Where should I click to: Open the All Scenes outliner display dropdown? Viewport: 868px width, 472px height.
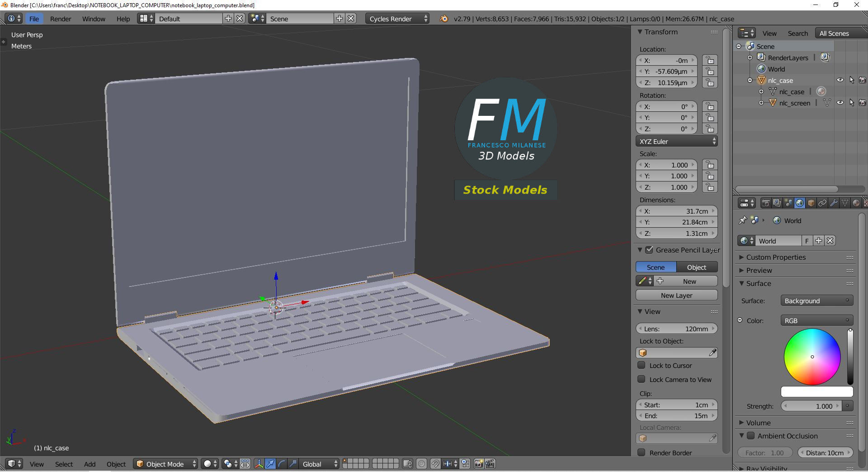840,33
